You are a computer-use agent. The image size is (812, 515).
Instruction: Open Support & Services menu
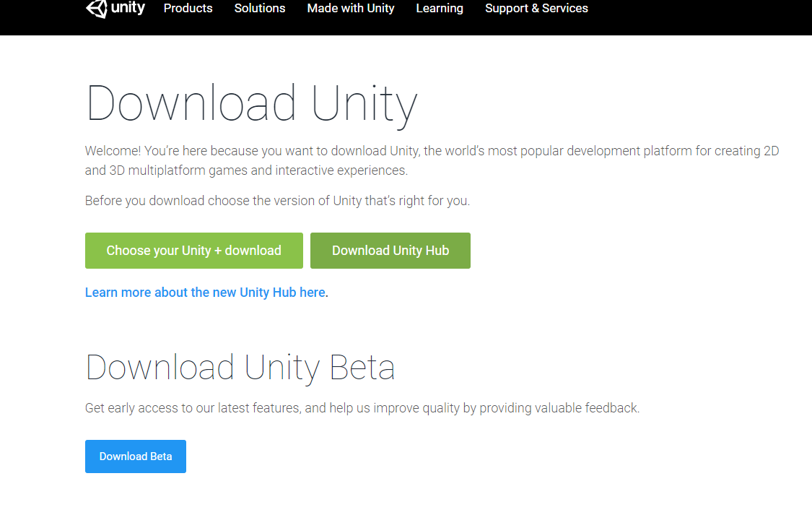[x=536, y=8]
